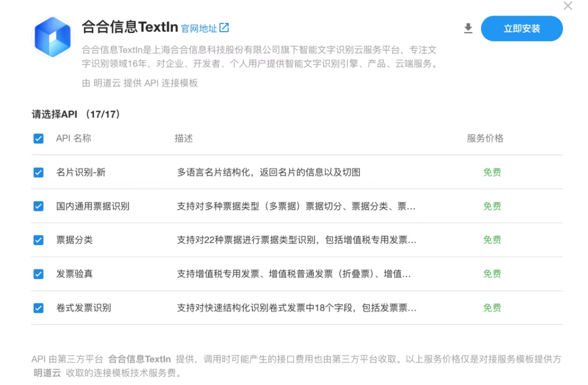Uncheck the 发票验真 checkbox
The height and width of the screenshot is (385, 588).
click(x=38, y=274)
